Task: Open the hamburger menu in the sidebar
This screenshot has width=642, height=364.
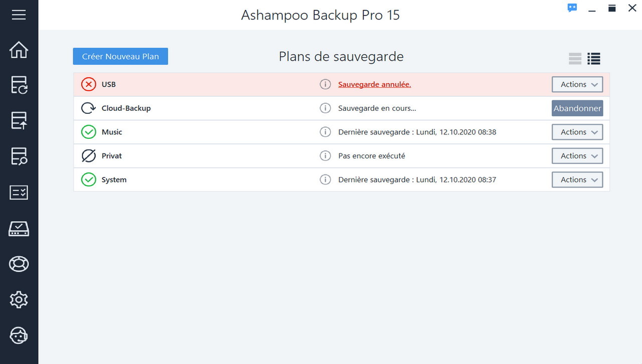Action: tap(19, 15)
